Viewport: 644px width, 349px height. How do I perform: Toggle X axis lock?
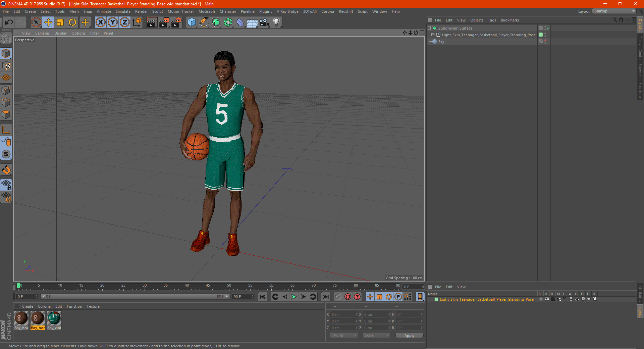(100, 22)
